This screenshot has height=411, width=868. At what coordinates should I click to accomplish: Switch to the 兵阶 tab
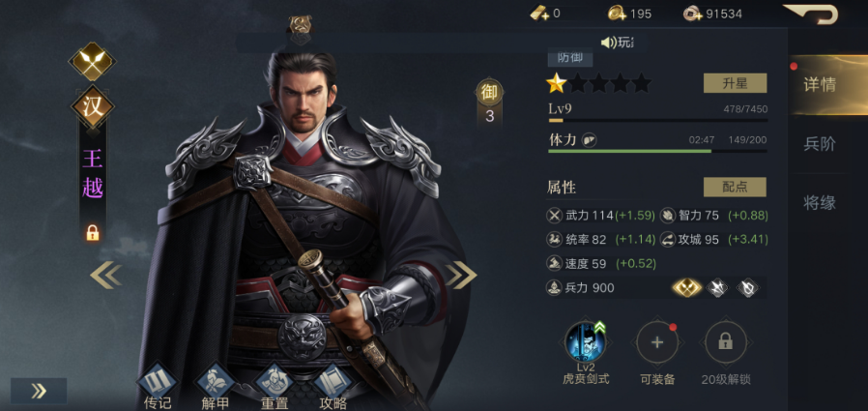coord(820,144)
